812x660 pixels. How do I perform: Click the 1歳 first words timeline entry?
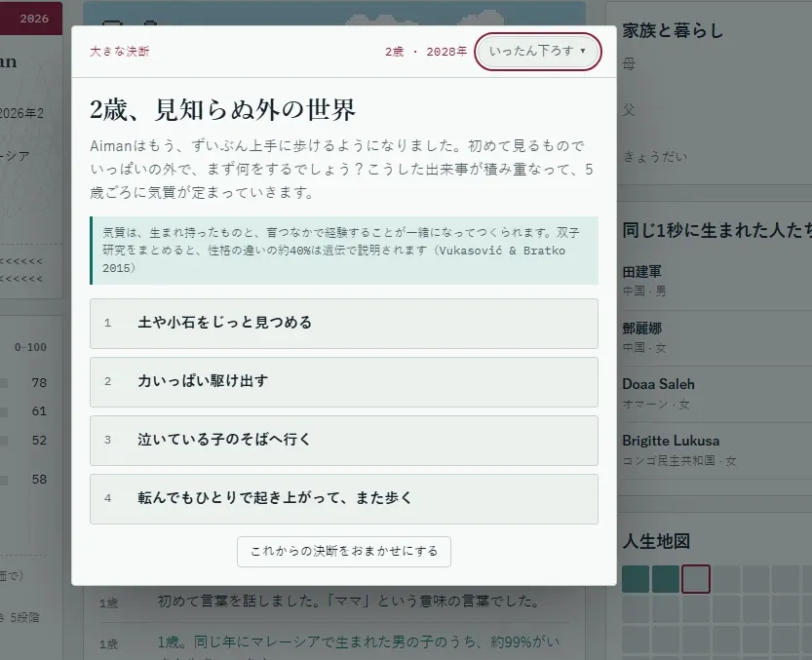[x=334, y=602]
